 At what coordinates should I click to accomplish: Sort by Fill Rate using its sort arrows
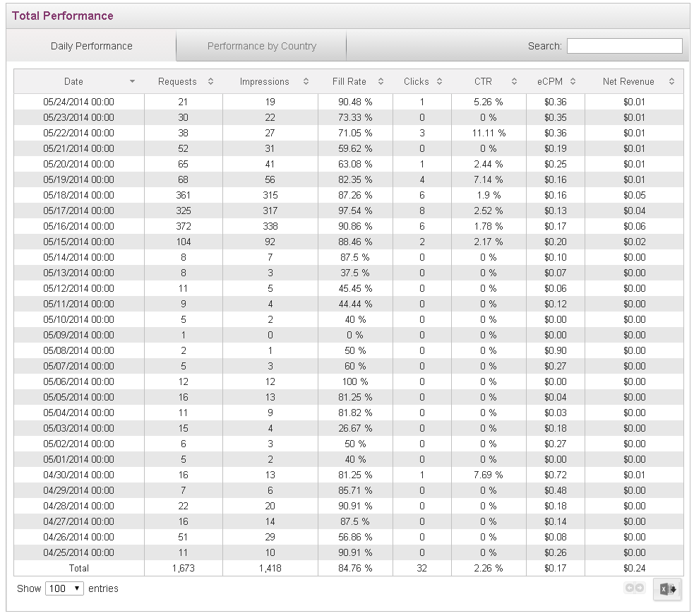coord(381,82)
